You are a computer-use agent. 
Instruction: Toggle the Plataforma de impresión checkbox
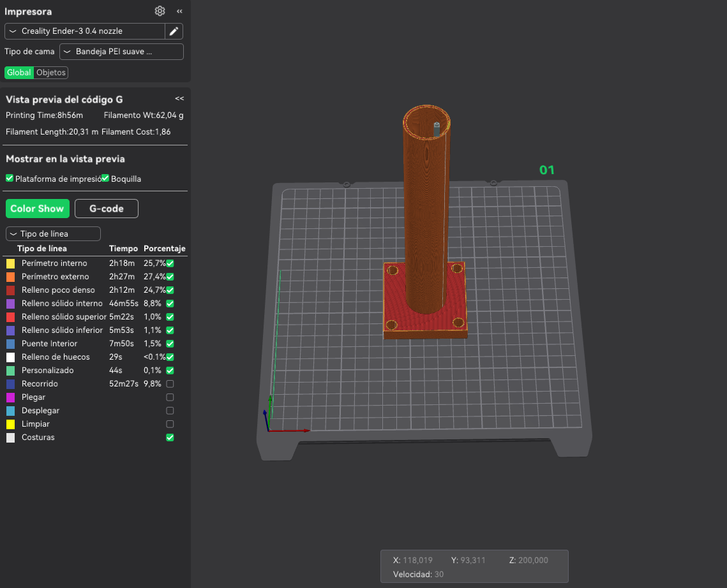click(10, 179)
